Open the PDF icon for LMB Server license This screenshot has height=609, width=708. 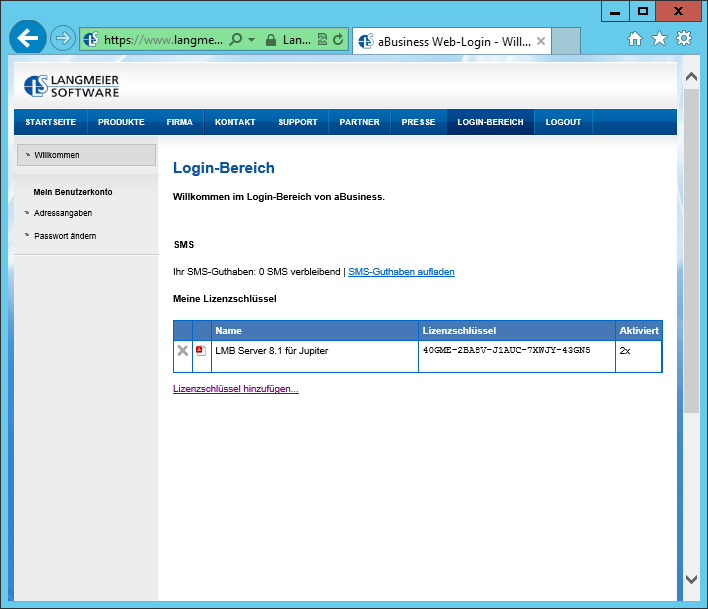pos(201,350)
